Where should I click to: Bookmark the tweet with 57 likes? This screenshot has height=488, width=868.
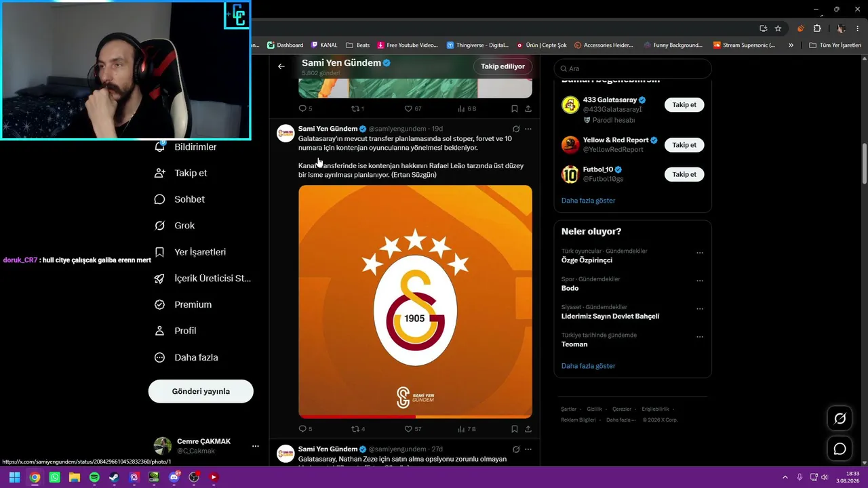coord(515,429)
